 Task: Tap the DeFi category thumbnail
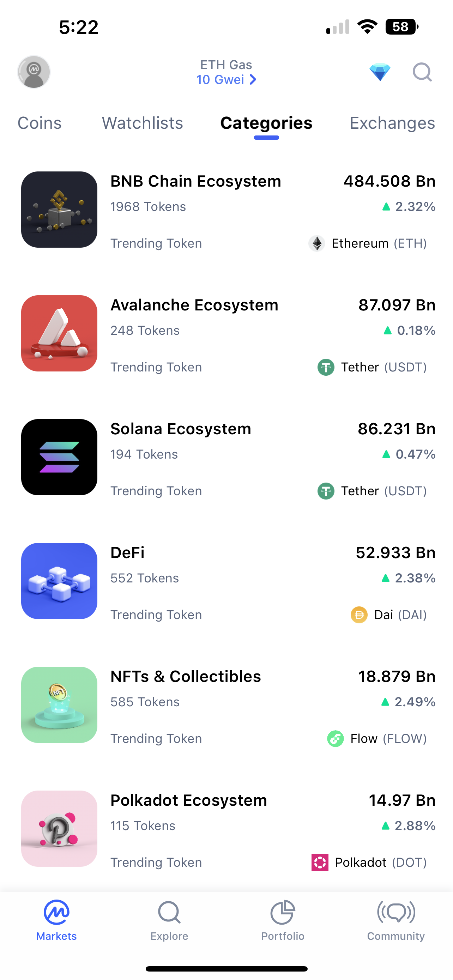tap(59, 581)
